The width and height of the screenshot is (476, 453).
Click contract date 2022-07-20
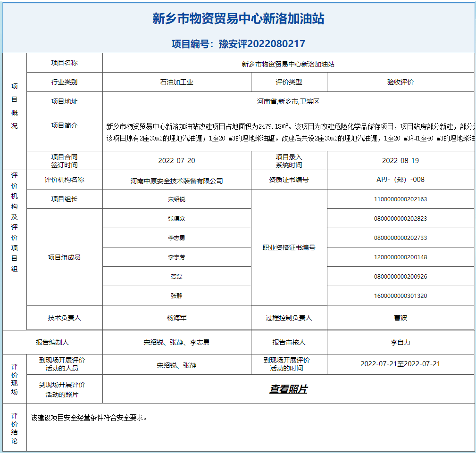177,161
